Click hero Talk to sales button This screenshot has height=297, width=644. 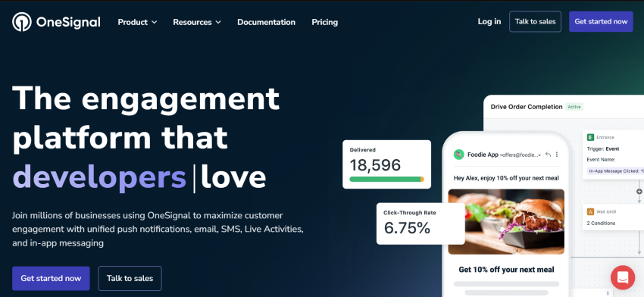(x=130, y=279)
